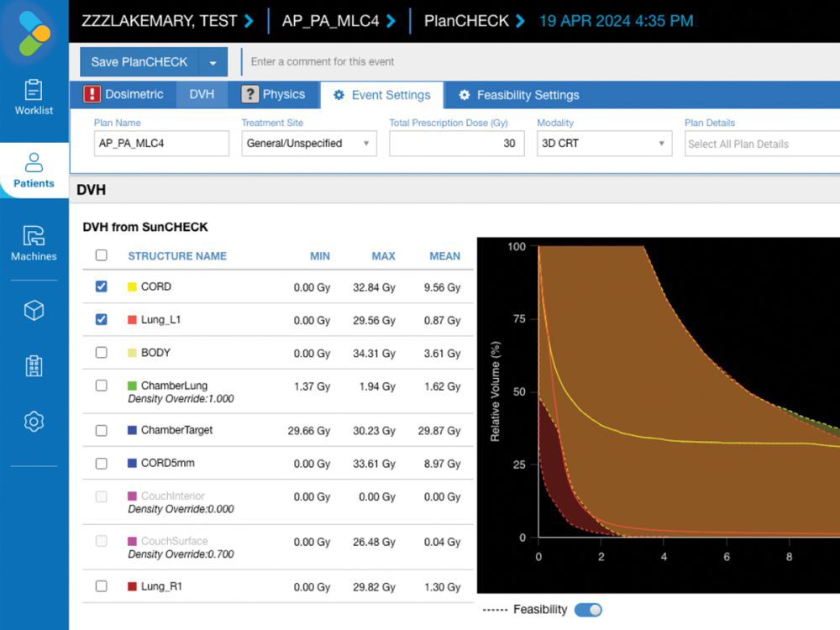This screenshot has width=840, height=630.
Task: Open the Worklist sidebar icon
Action: click(34, 97)
